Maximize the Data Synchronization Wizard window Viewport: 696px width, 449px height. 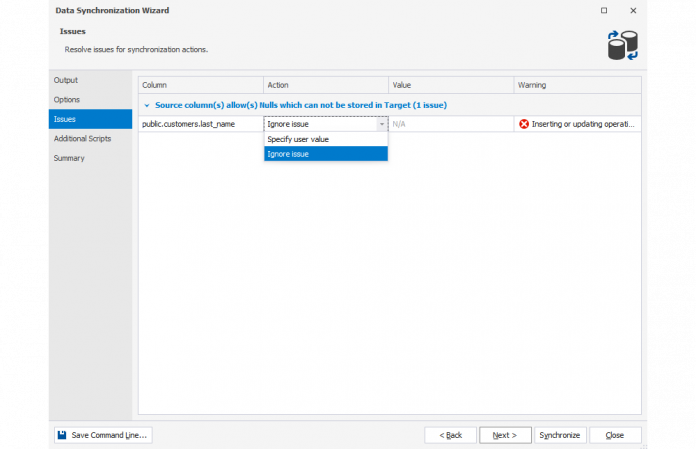(x=603, y=10)
